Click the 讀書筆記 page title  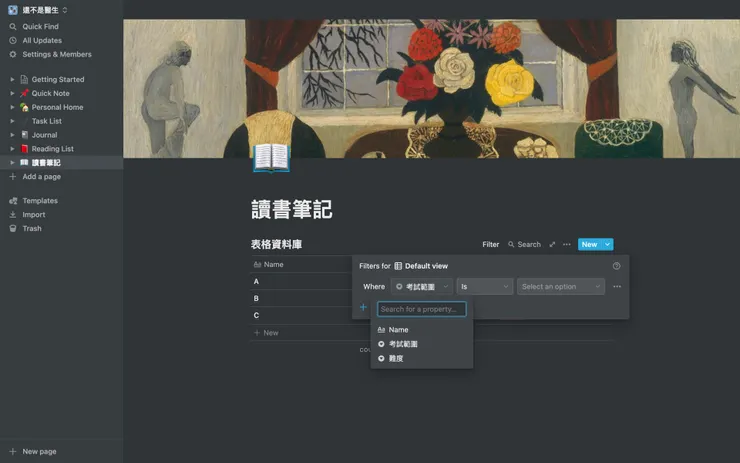coord(292,209)
